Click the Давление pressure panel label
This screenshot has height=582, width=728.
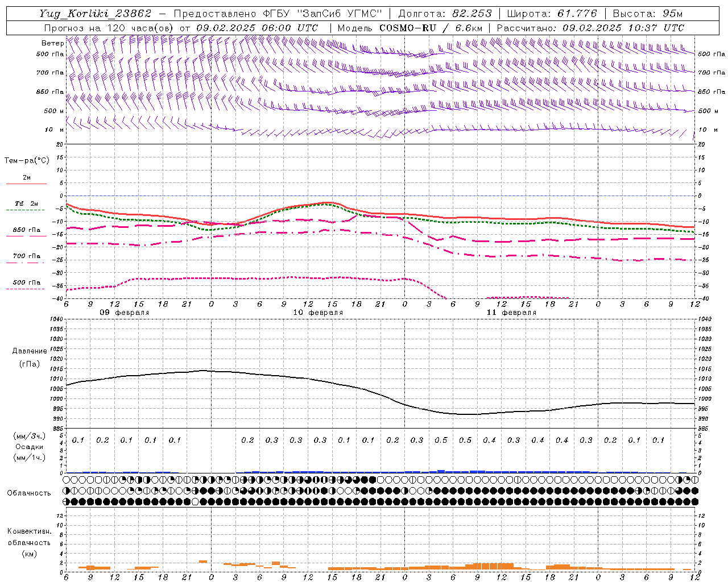[x=30, y=351]
